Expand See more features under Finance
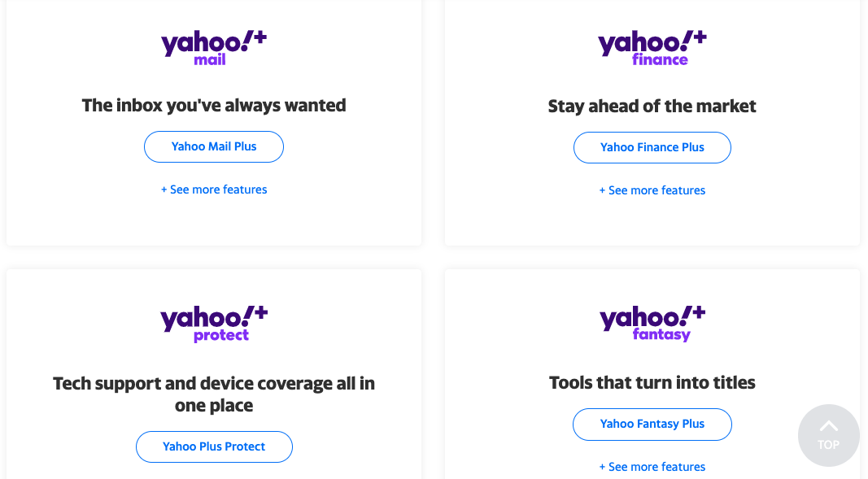The image size is (868, 479). coord(652,189)
